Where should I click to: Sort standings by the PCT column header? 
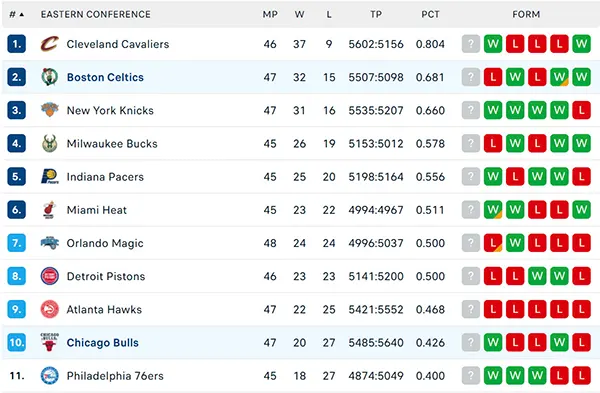[x=430, y=15]
